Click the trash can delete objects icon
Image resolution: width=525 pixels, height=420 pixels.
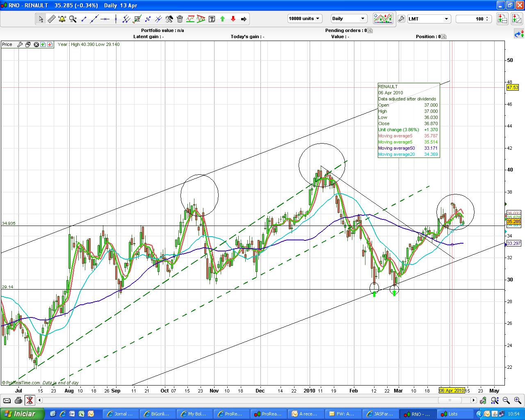[x=180, y=19]
